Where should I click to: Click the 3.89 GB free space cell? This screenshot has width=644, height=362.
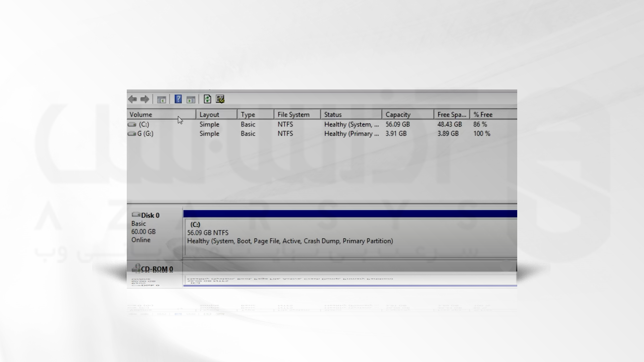tap(448, 134)
